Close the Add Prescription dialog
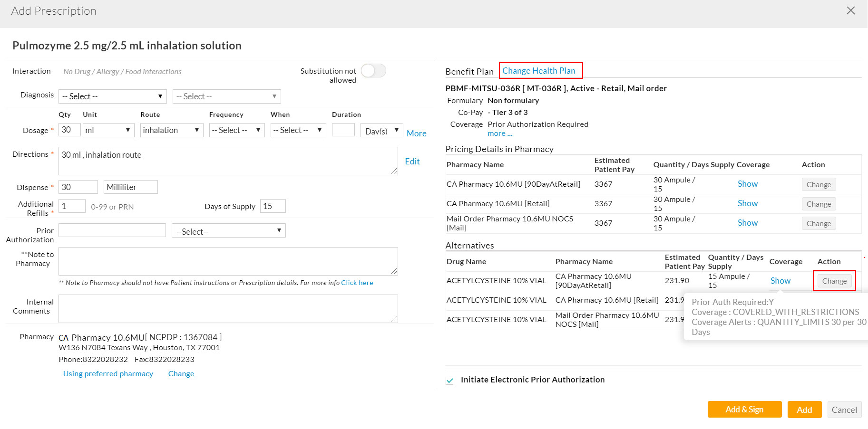The height and width of the screenshot is (429, 868). point(850,10)
